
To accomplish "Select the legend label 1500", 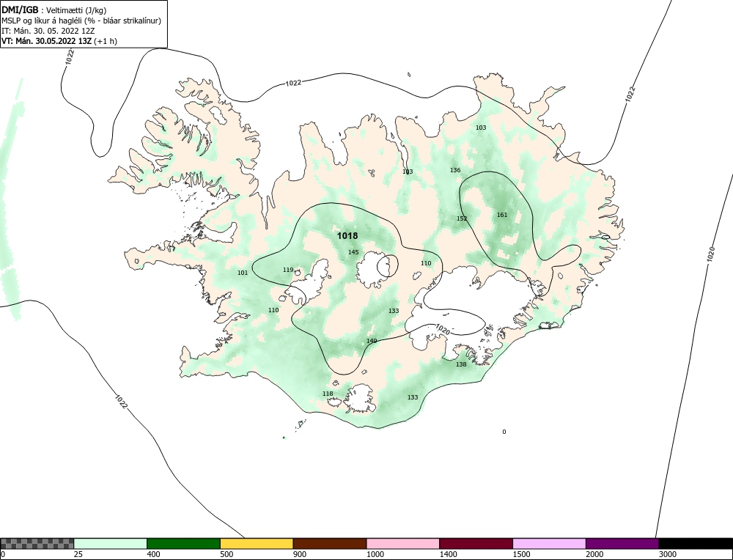I will 521,554.
